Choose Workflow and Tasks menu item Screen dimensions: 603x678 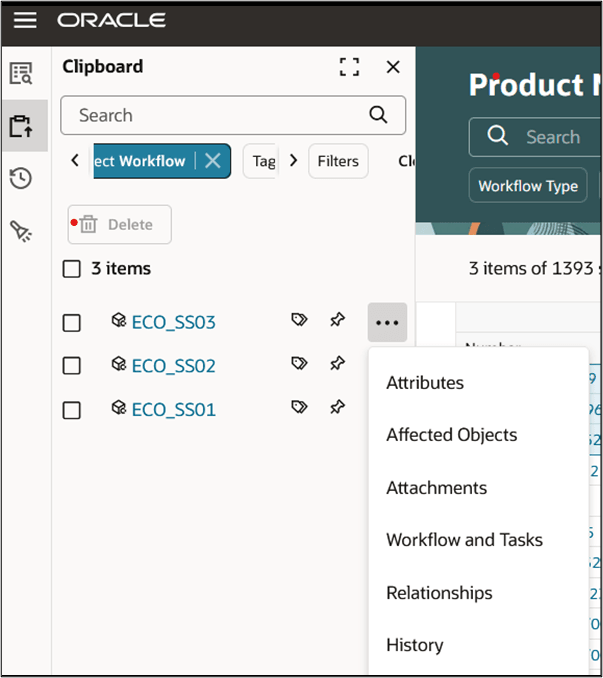pos(465,540)
